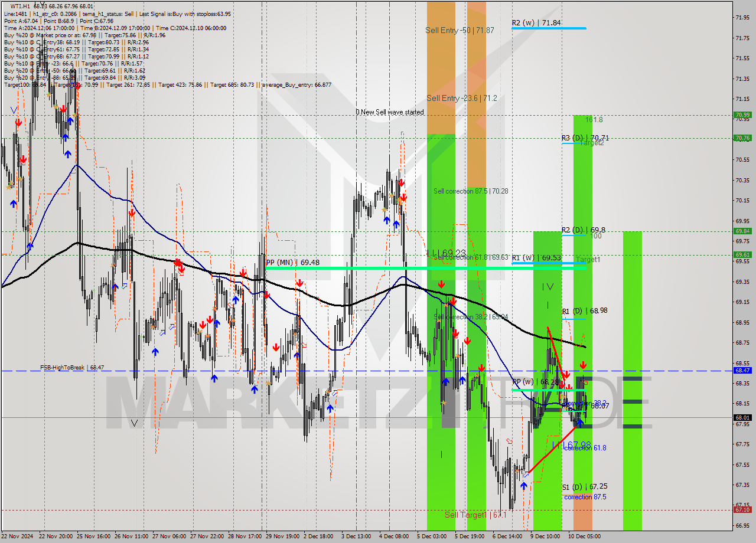Screen dimensions: 756x543
Task: Select the 'PP (w) | 68.28' weekly pivot label
Action: [535, 382]
